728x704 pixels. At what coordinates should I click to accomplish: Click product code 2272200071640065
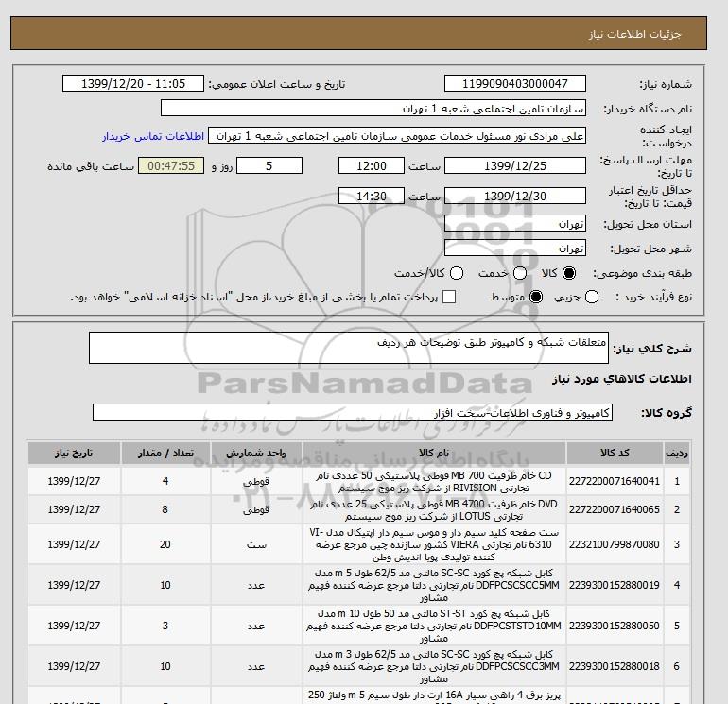pyautogui.click(x=615, y=509)
